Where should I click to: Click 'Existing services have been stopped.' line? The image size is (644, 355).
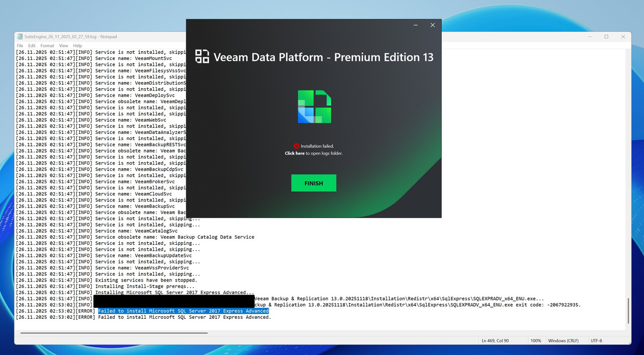107,280
